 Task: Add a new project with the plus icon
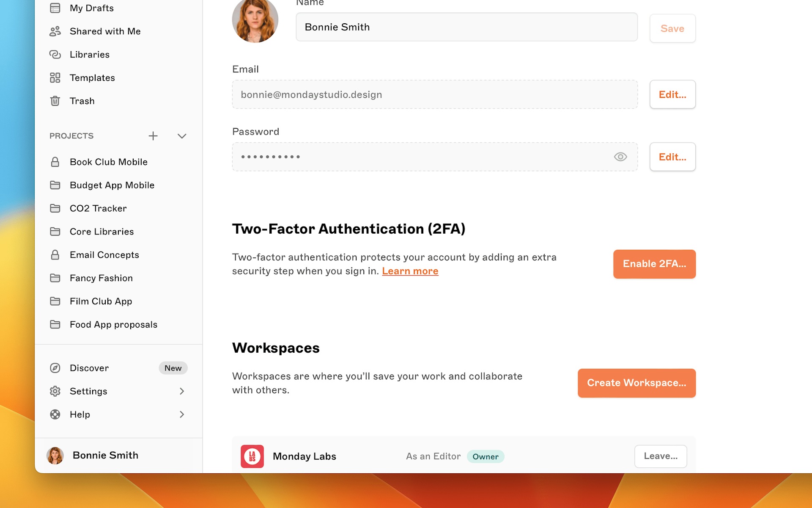click(153, 136)
